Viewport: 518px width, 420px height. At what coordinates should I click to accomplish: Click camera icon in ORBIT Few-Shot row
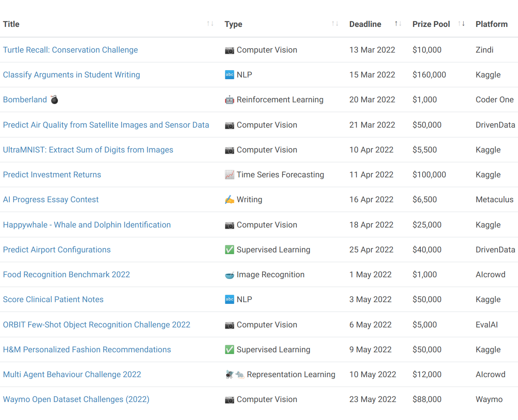229,325
